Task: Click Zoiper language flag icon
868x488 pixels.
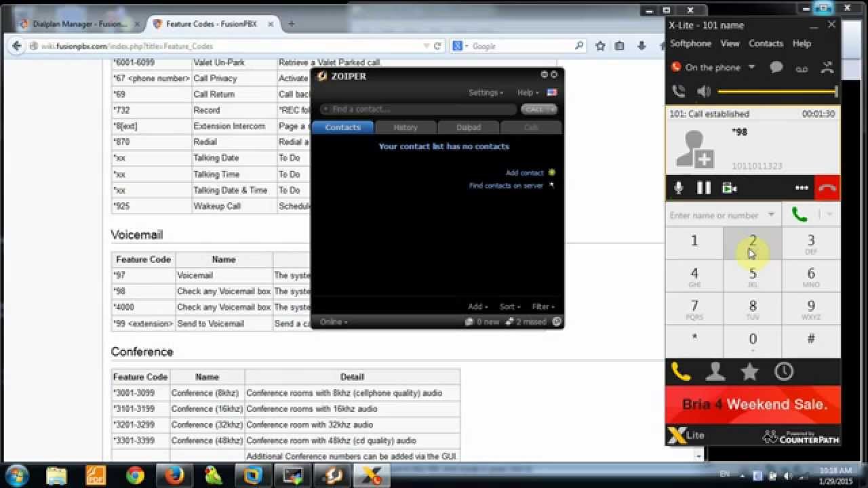Action: pyautogui.click(x=552, y=93)
